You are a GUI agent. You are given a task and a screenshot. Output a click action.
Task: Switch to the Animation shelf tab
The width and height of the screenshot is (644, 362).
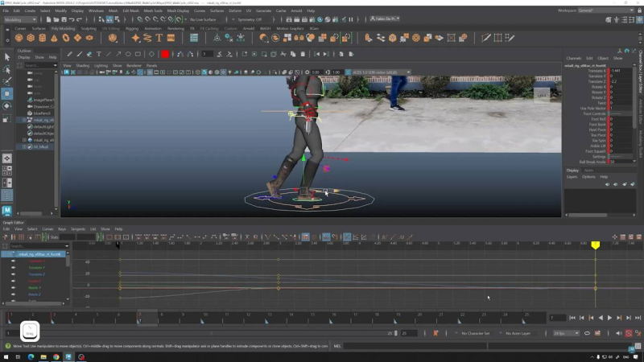coord(153,29)
